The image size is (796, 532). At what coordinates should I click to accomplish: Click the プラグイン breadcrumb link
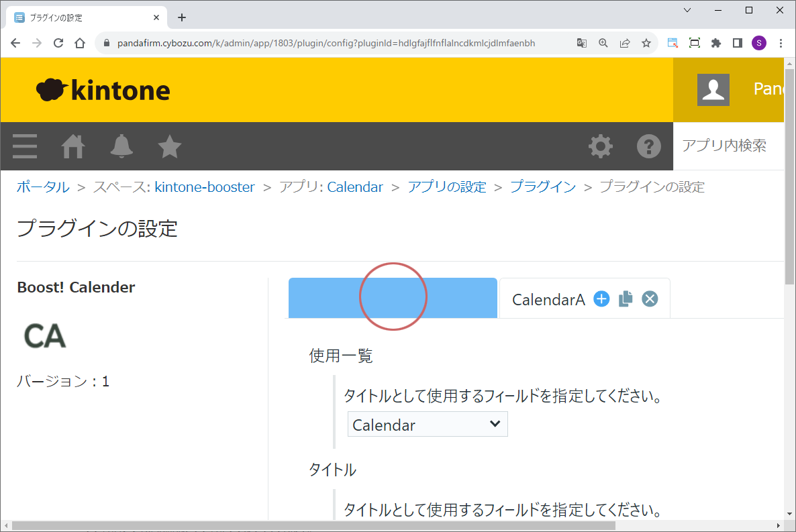click(542, 187)
